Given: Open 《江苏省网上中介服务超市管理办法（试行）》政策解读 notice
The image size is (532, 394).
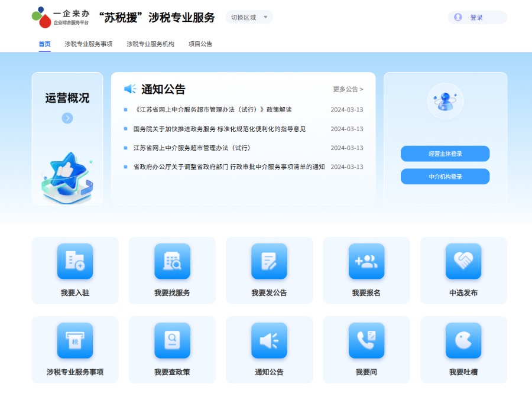Looking at the screenshot, I should 213,109.
